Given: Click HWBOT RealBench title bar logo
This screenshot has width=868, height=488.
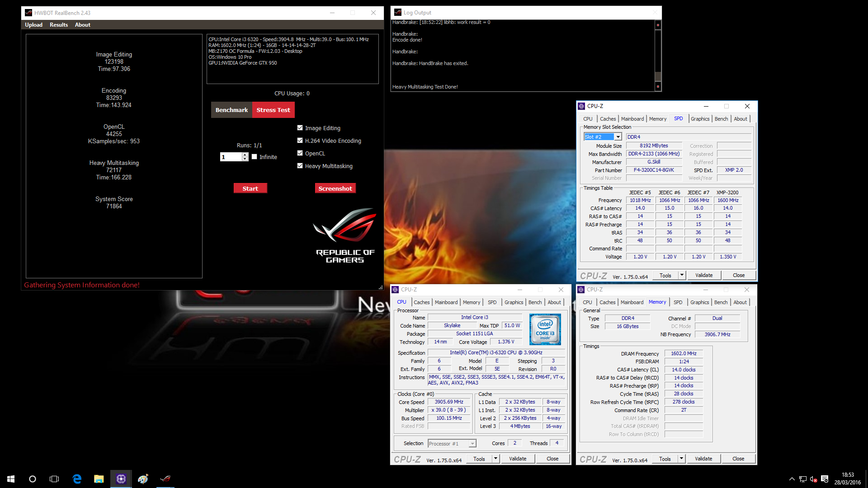Looking at the screenshot, I should [28, 13].
